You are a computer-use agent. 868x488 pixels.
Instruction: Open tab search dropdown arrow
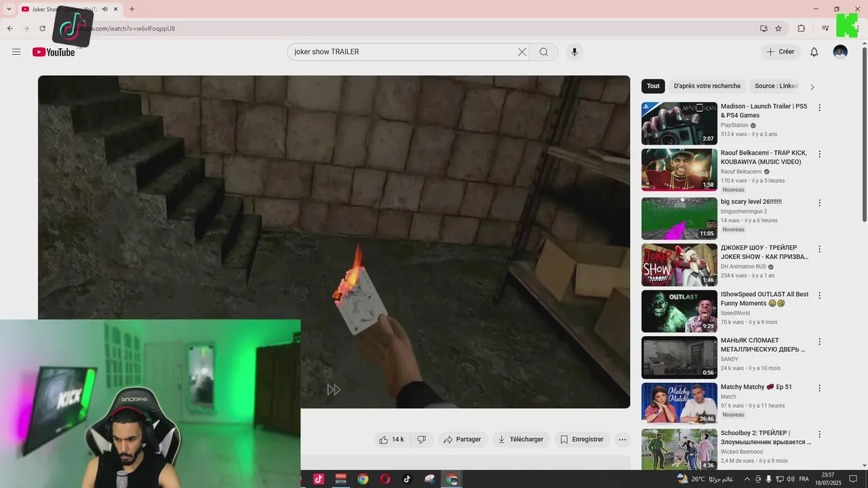click(x=9, y=9)
